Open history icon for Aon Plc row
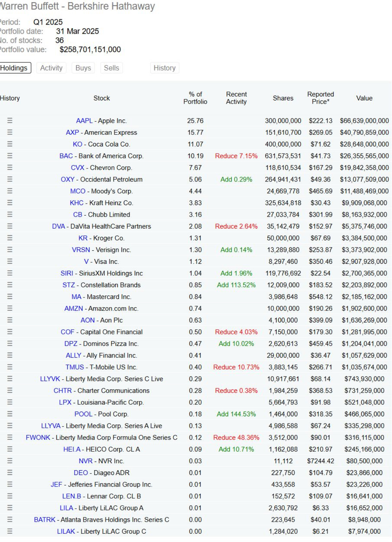 pyautogui.click(x=10, y=320)
